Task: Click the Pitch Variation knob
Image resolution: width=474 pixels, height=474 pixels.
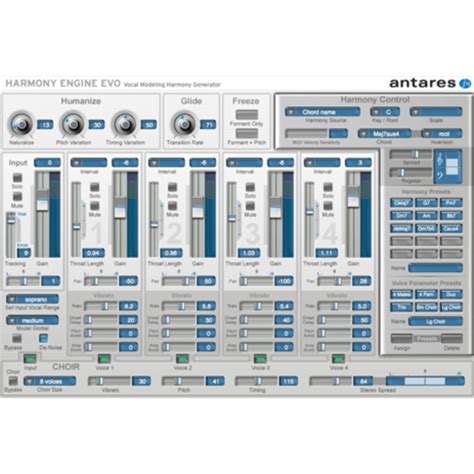Action: [73, 124]
